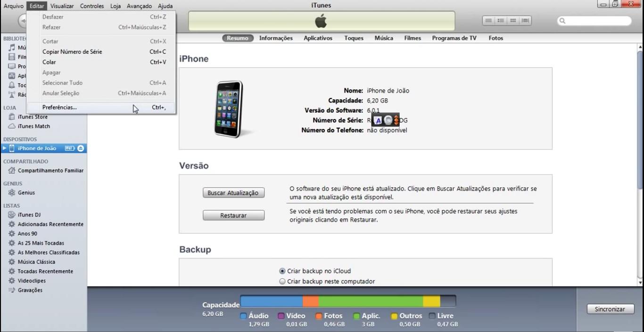
Task: Open the Visualizar menu
Action: [62, 6]
